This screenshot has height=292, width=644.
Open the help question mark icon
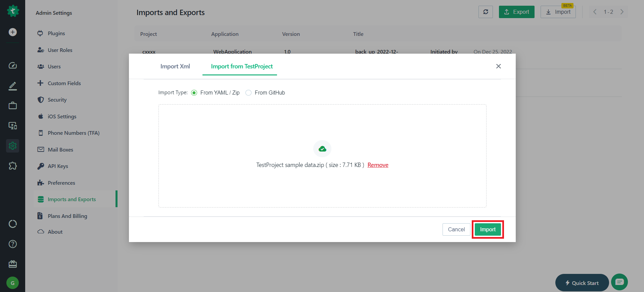pos(13,244)
